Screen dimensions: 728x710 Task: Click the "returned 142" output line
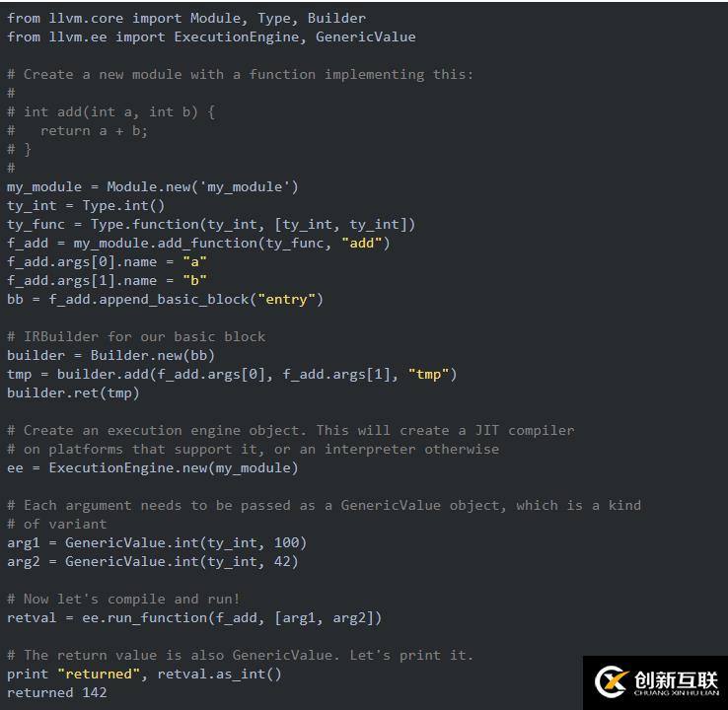(56, 693)
